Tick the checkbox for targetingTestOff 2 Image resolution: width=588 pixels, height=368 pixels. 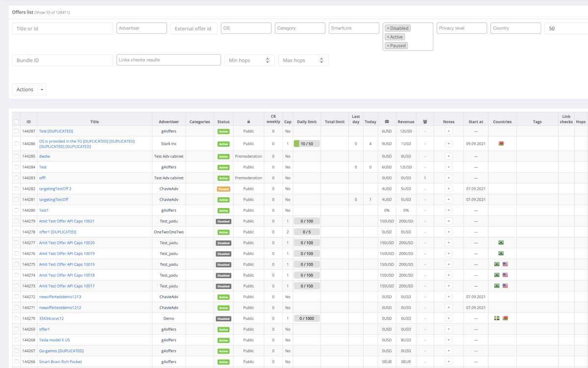click(x=16, y=188)
